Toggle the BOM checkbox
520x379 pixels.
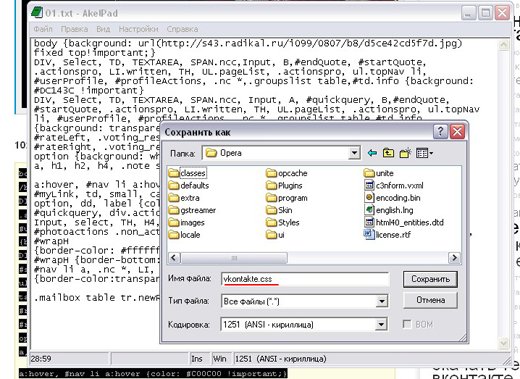(407, 324)
